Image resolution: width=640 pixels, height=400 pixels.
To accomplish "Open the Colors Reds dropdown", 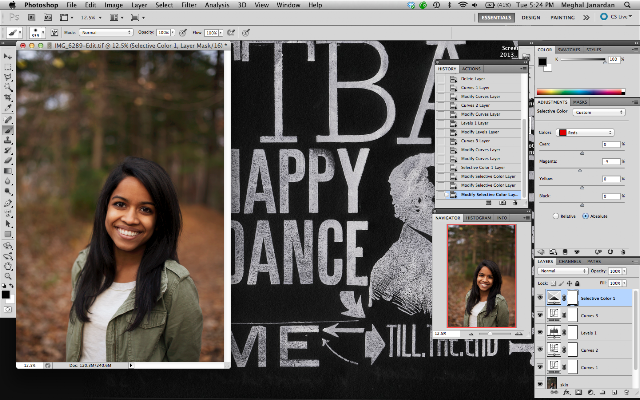I will click(x=585, y=132).
